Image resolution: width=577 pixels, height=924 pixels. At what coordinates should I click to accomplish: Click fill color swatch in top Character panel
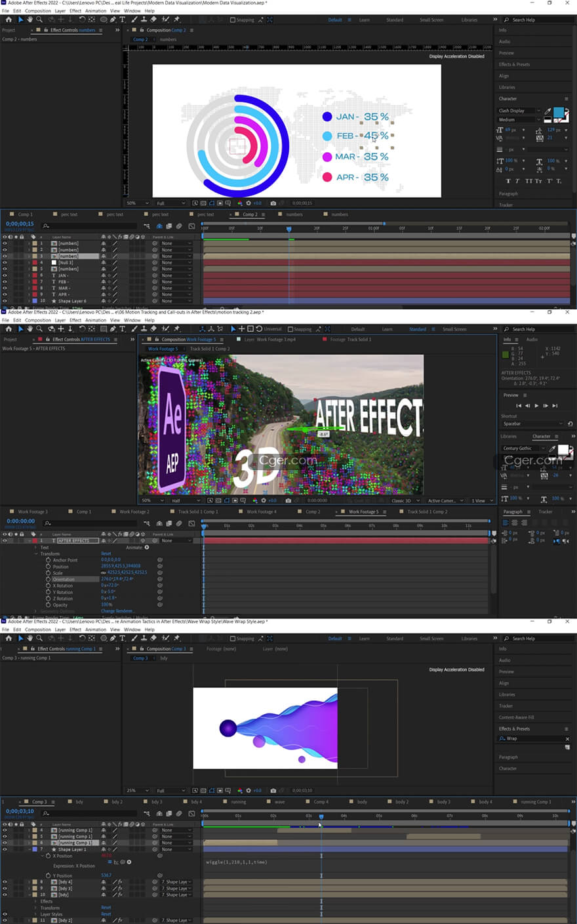(x=559, y=112)
